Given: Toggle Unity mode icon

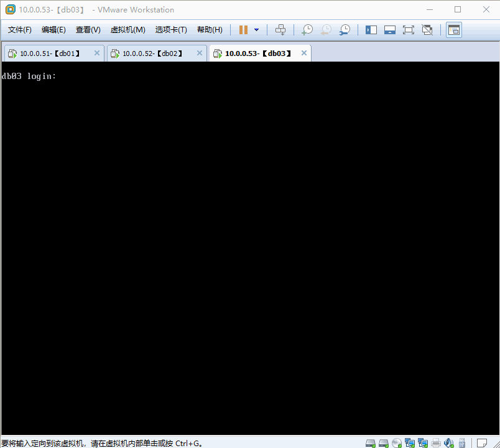Looking at the screenshot, I should (427, 30).
